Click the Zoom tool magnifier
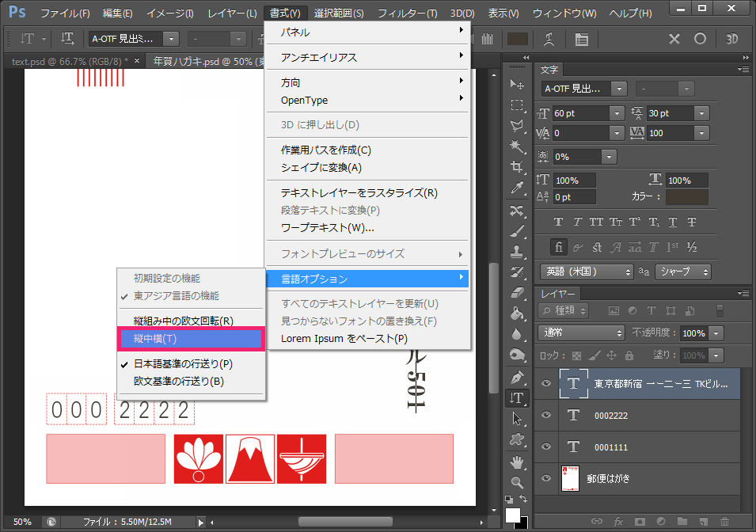 pyautogui.click(x=517, y=481)
